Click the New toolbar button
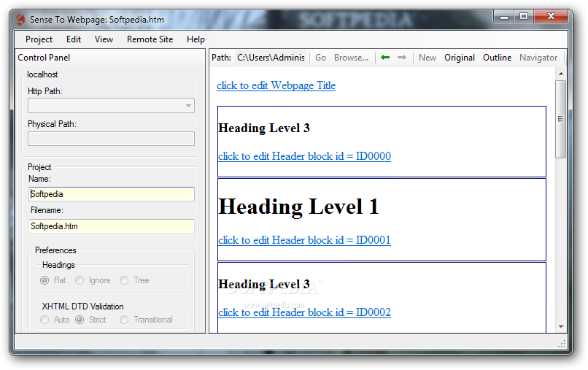Image resolution: width=588 pixels, height=370 pixels. click(x=428, y=58)
